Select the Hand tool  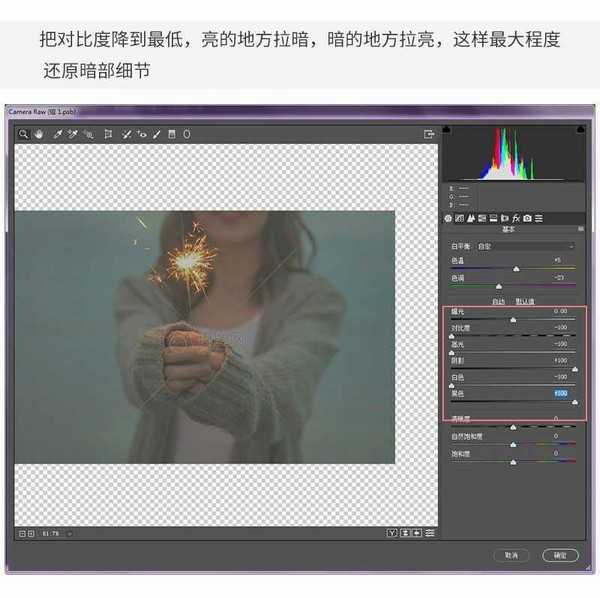pos(39,133)
